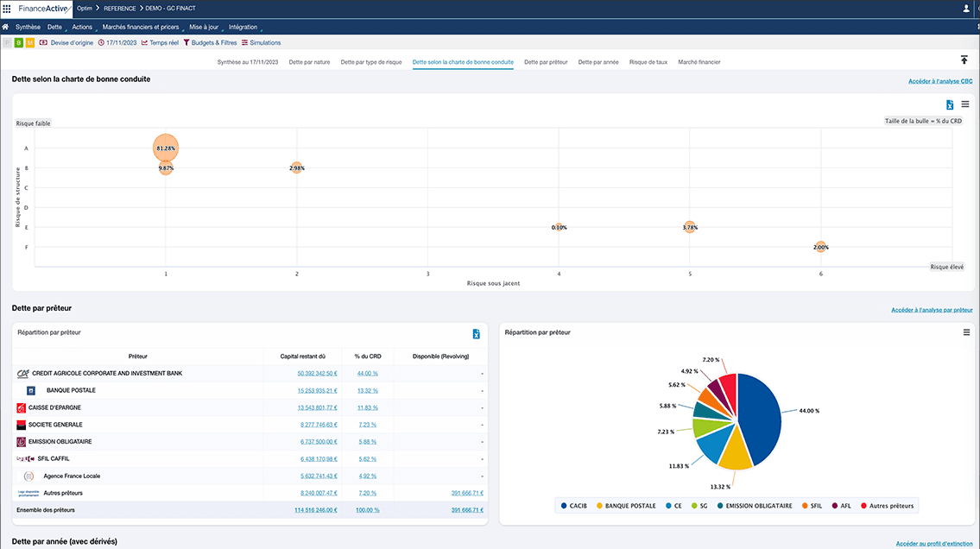
Task: Toggle the grey P indicator
Action: pos(8,42)
